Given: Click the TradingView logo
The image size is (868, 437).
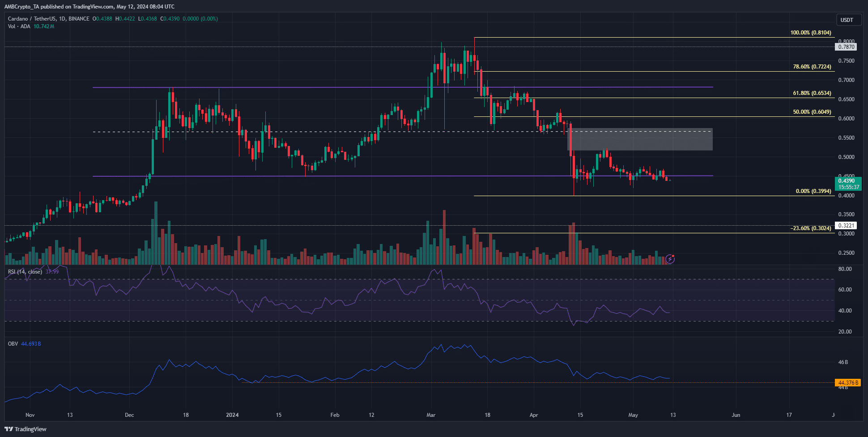Looking at the screenshot, I should pyautogui.click(x=26, y=429).
